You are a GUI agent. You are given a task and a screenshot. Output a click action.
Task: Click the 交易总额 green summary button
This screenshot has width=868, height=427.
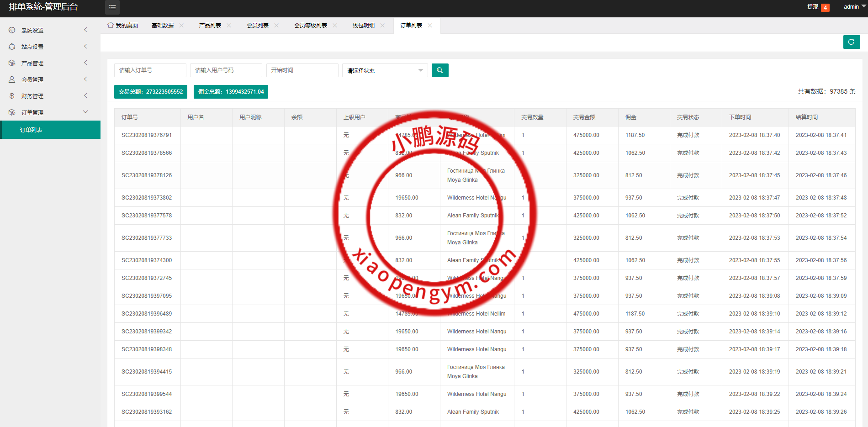pyautogui.click(x=150, y=92)
